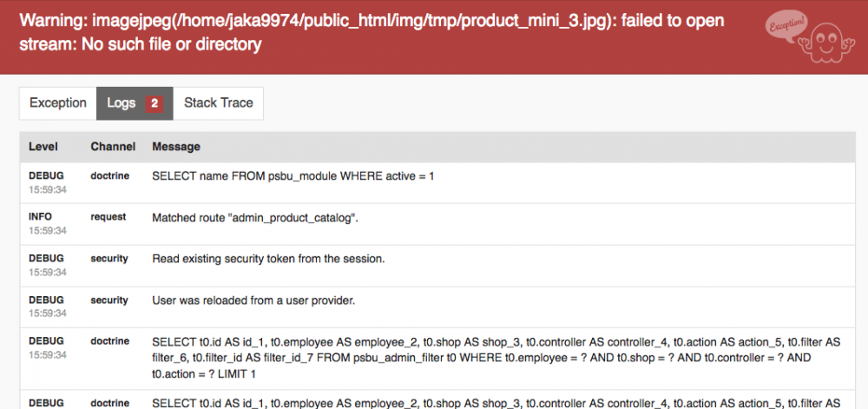Click the red badge showing 2 on Logs

155,103
